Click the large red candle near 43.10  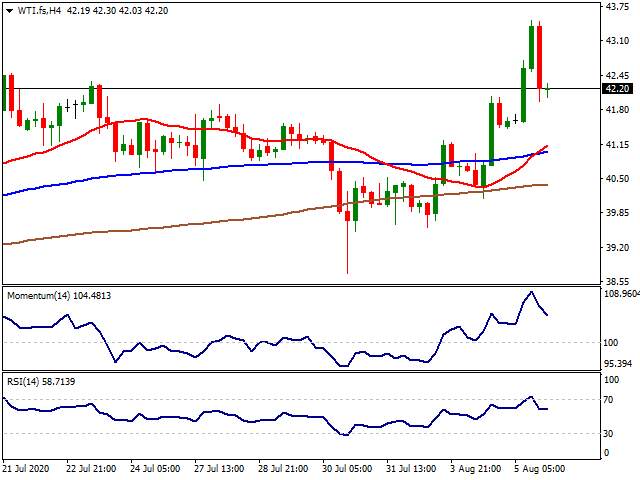pos(540,57)
